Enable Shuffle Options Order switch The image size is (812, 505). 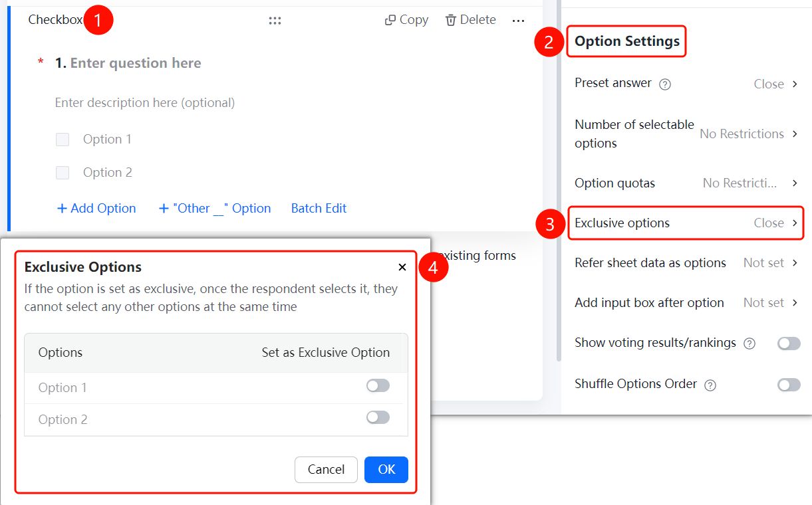(x=789, y=385)
